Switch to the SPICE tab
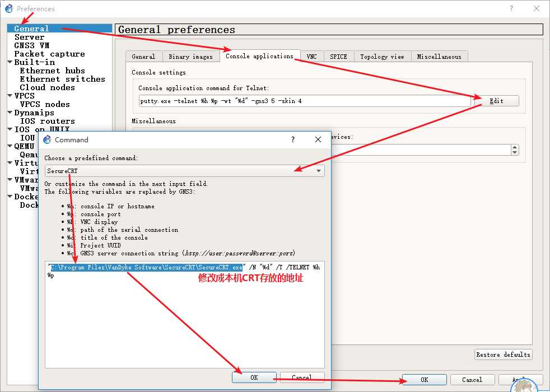This screenshot has height=392, width=550. [338, 57]
